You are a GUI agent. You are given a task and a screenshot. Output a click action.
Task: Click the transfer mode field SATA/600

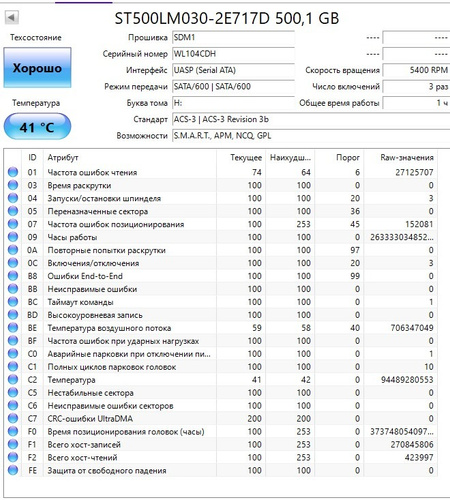[x=233, y=86]
